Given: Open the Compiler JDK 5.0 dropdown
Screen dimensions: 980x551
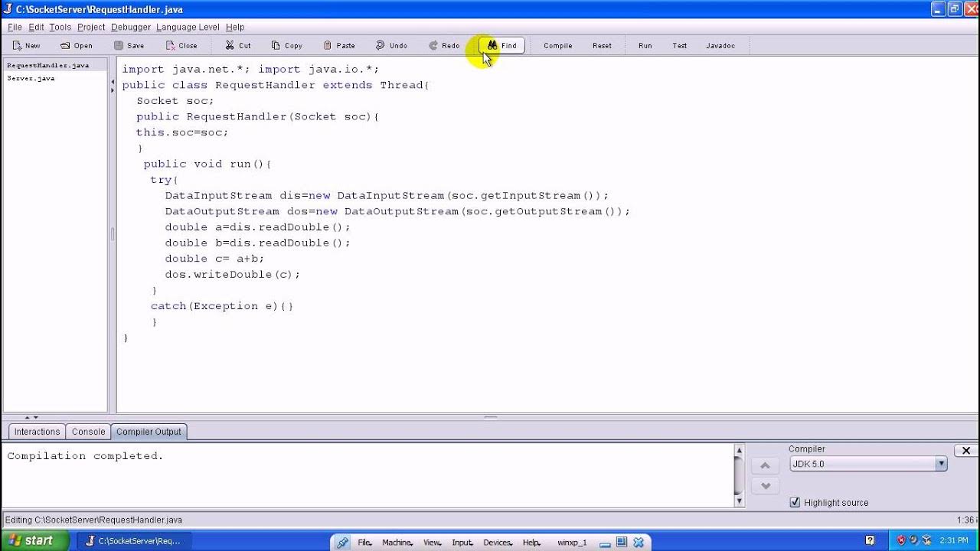Looking at the screenshot, I should pyautogui.click(x=868, y=464).
